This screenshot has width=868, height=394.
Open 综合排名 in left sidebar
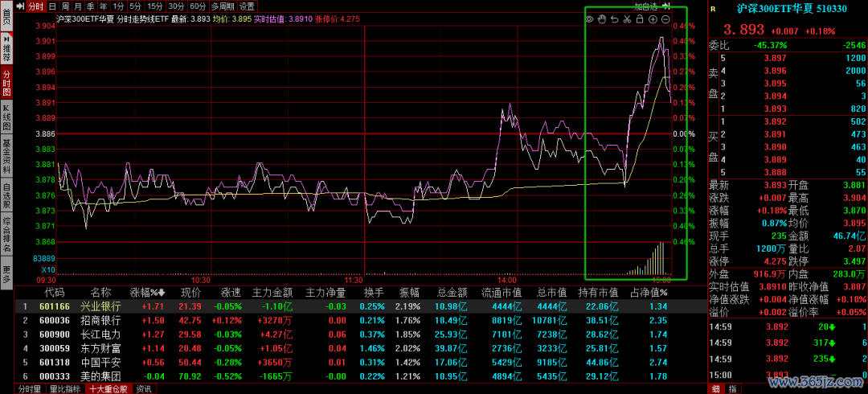(6, 235)
